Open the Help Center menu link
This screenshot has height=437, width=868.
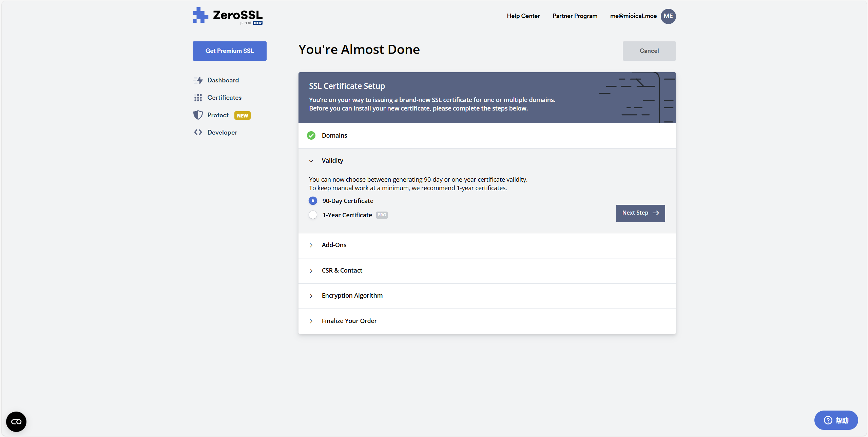(x=523, y=16)
